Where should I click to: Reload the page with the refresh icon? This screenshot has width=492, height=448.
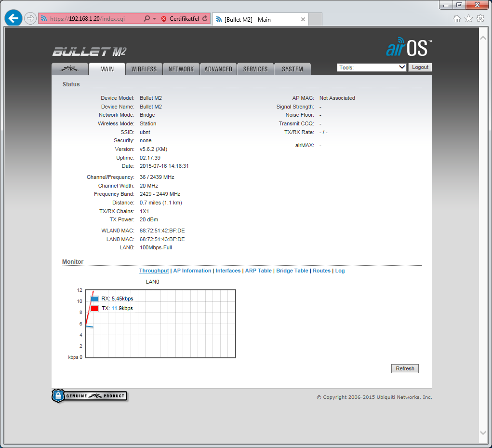click(x=205, y=18)
